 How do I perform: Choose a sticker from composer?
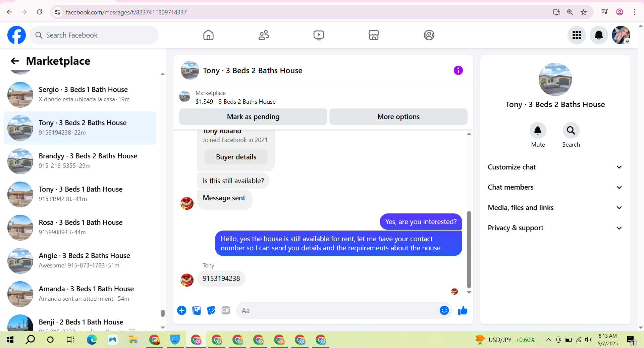[x=211, y=310]
